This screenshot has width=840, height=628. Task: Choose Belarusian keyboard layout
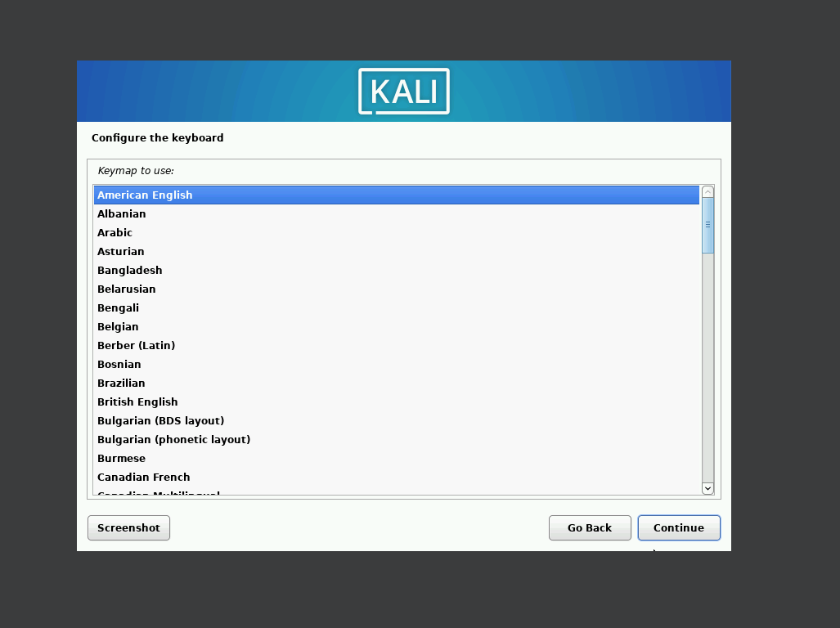point(397,289)
